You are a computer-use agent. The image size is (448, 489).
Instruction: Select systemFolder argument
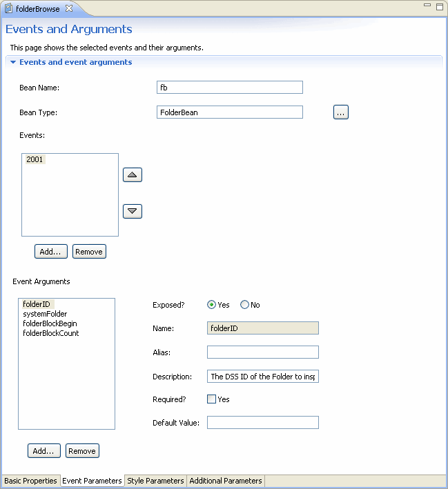pyautogui.click(x=45, y=314)
